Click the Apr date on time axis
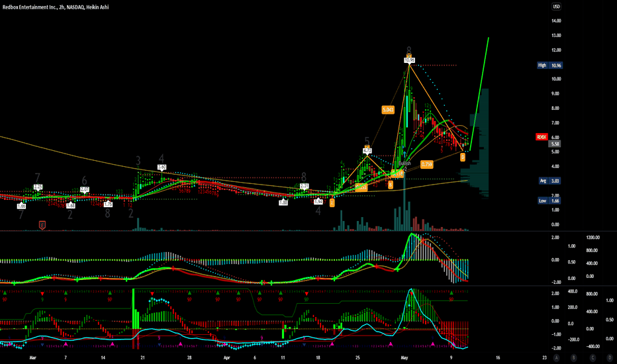 (226, 357)
